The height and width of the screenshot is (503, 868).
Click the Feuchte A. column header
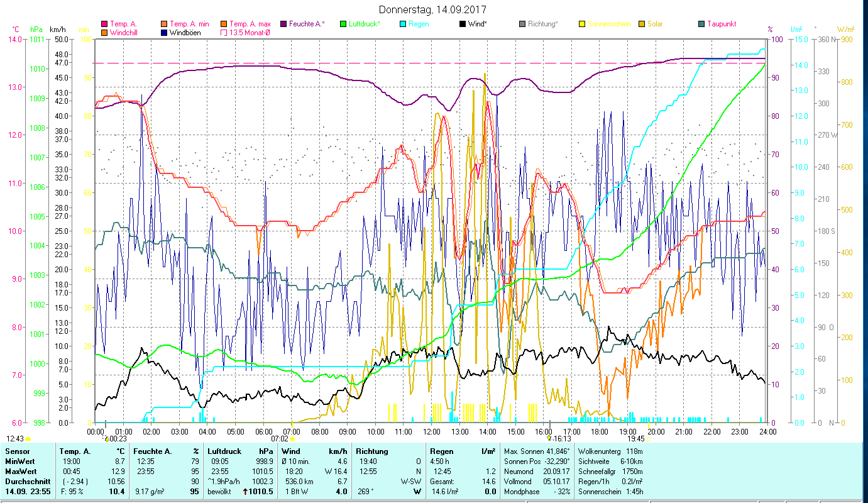pos(153,451)
